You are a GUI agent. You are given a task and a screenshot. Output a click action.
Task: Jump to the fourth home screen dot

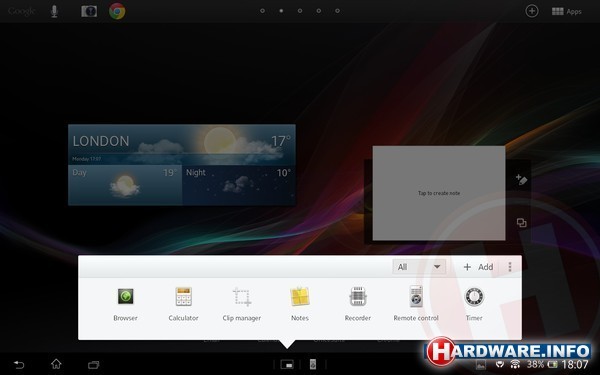coord(319,11)
